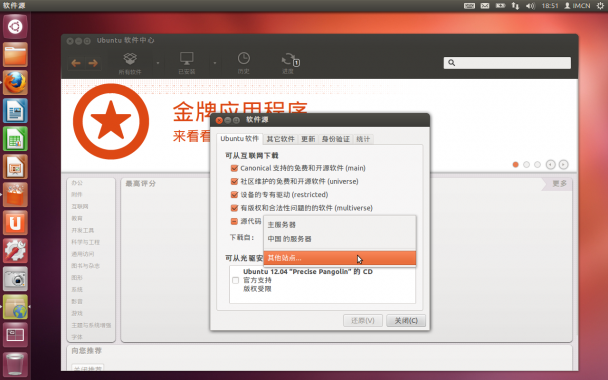The image size is (608, 380).
Task: Open the network indicator menu
Action: (515, 6)
